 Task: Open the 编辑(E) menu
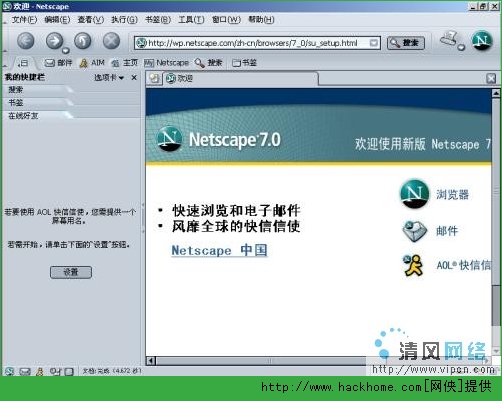[57, 20]
